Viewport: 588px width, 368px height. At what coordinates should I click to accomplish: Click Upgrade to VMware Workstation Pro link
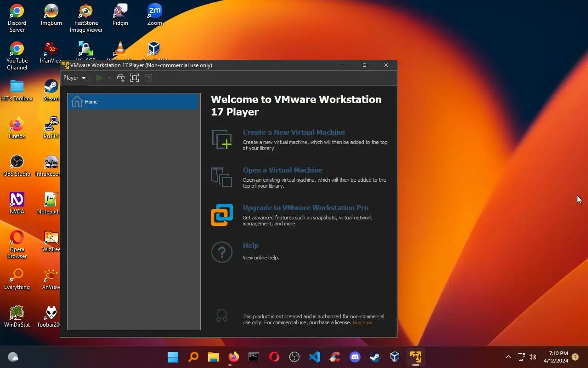(305, 208)
